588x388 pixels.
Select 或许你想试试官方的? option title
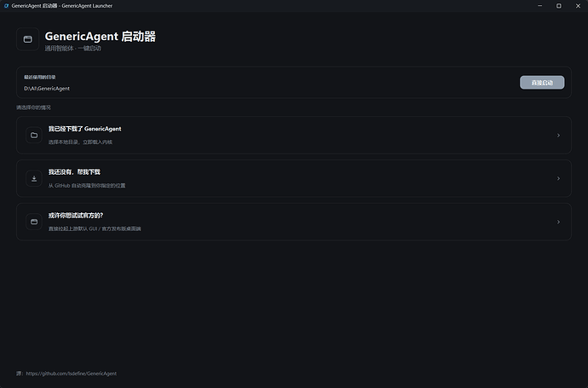pos(75,216)
